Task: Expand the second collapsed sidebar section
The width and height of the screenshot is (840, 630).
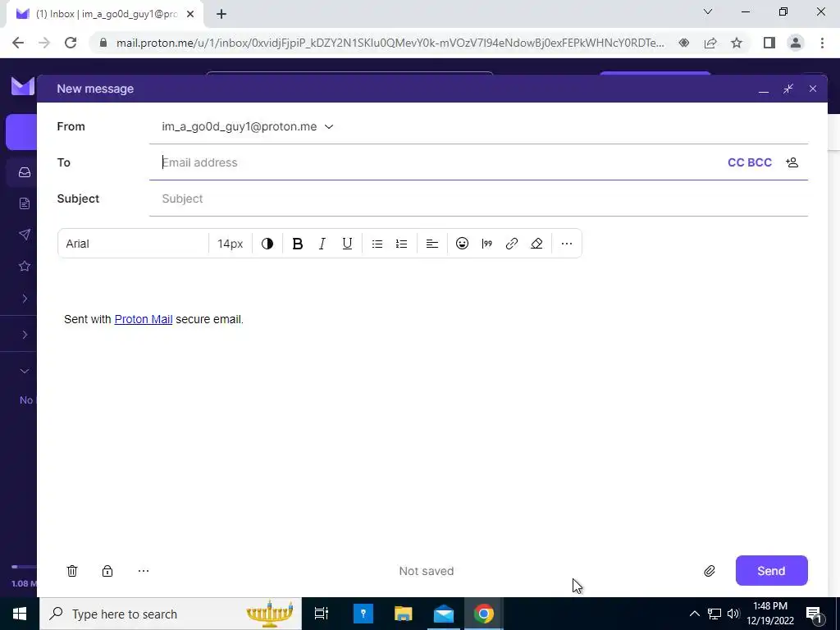Action: (25, 335)
